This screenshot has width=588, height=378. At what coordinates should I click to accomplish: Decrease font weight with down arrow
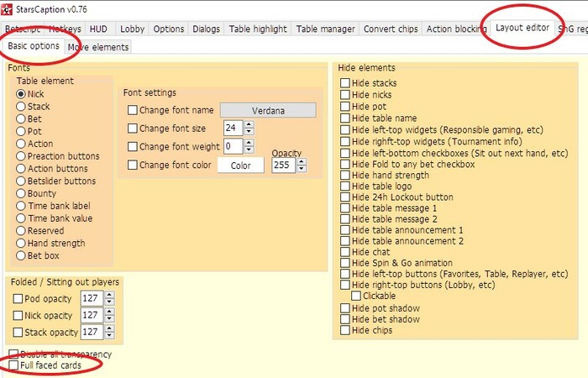(249, 150)
